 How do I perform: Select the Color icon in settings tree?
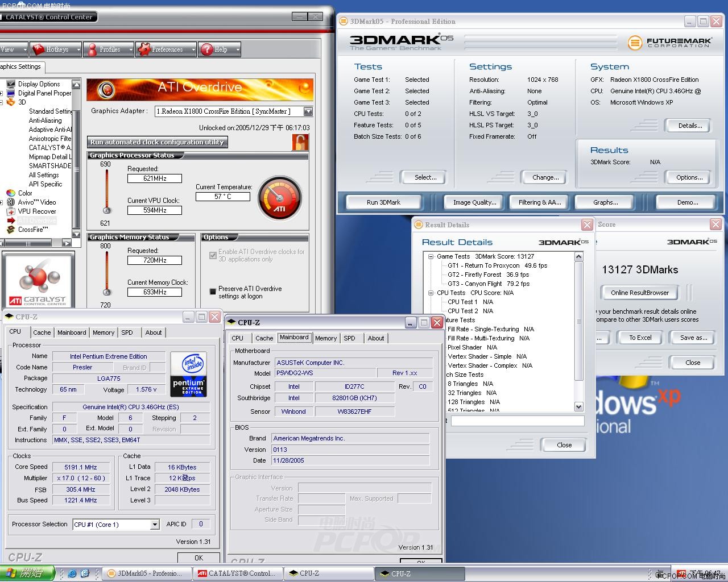(x=10, y=193)
